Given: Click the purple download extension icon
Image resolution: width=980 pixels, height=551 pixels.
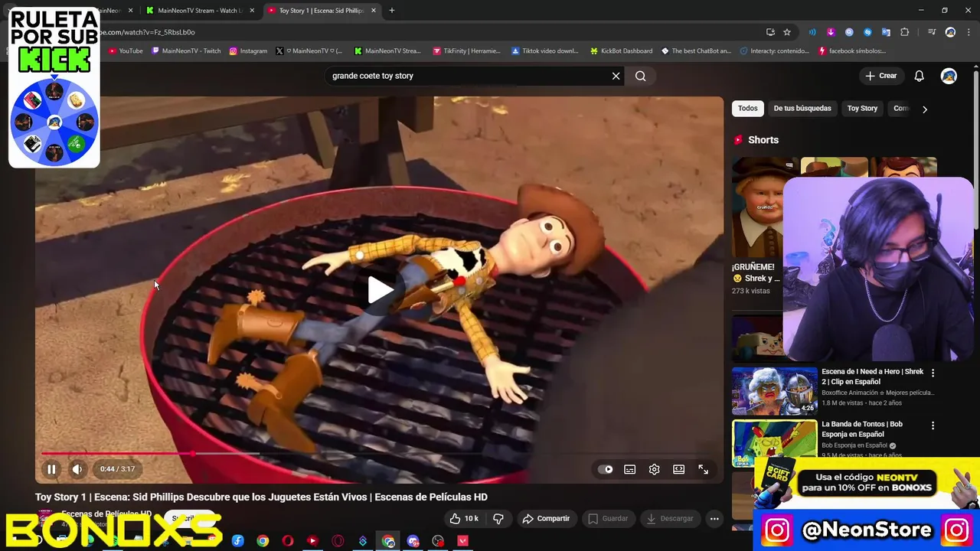Looking at the screenshot, I should coord(831,32).
